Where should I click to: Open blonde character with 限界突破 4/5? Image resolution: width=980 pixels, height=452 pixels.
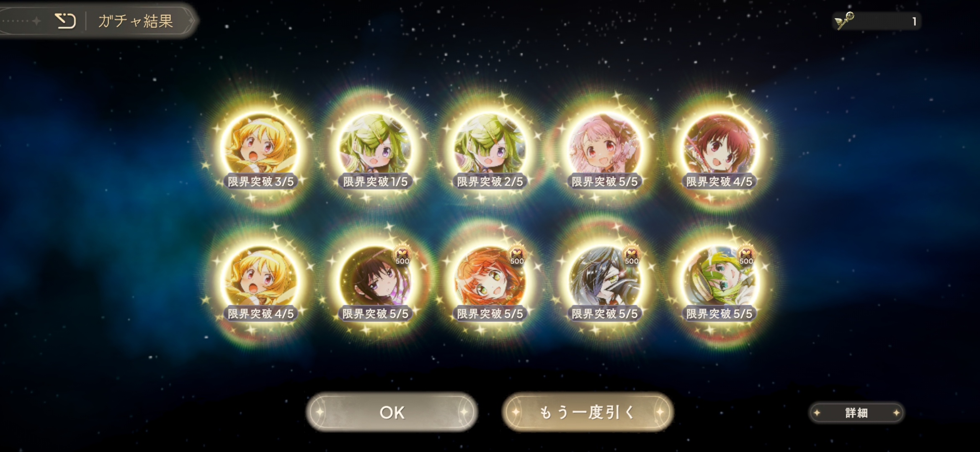[260, 281]
